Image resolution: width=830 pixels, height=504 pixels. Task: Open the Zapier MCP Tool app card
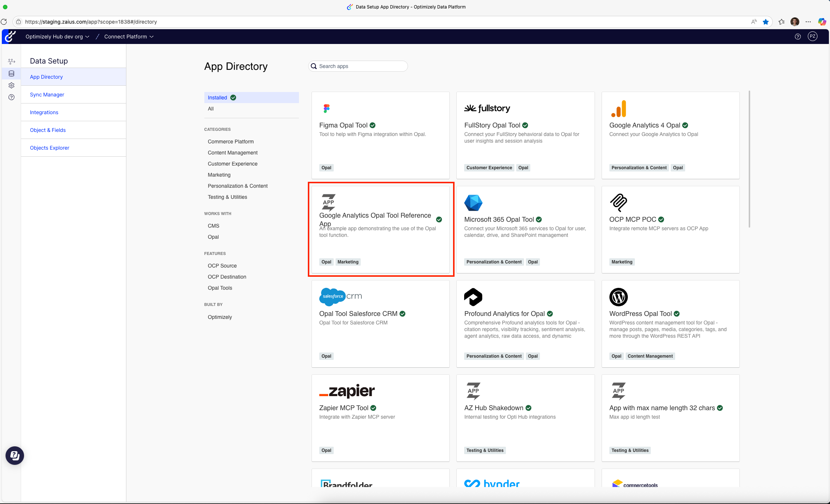(x=380, y=418)
